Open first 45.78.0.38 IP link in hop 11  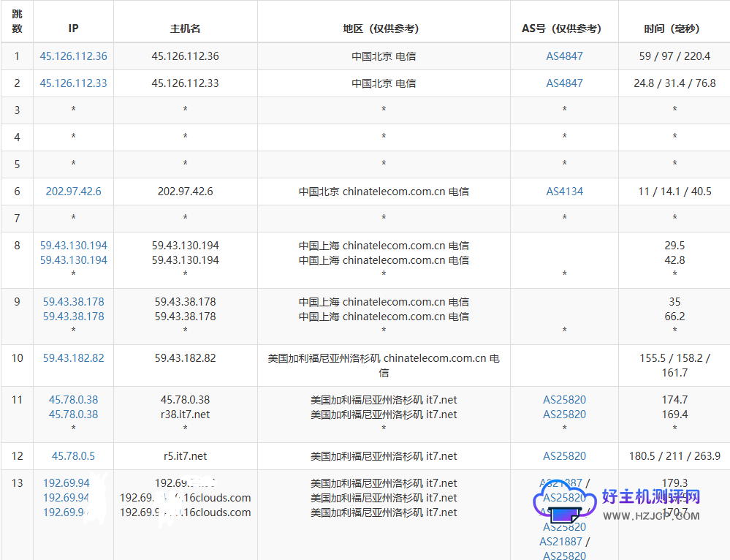tap(73, 400)
